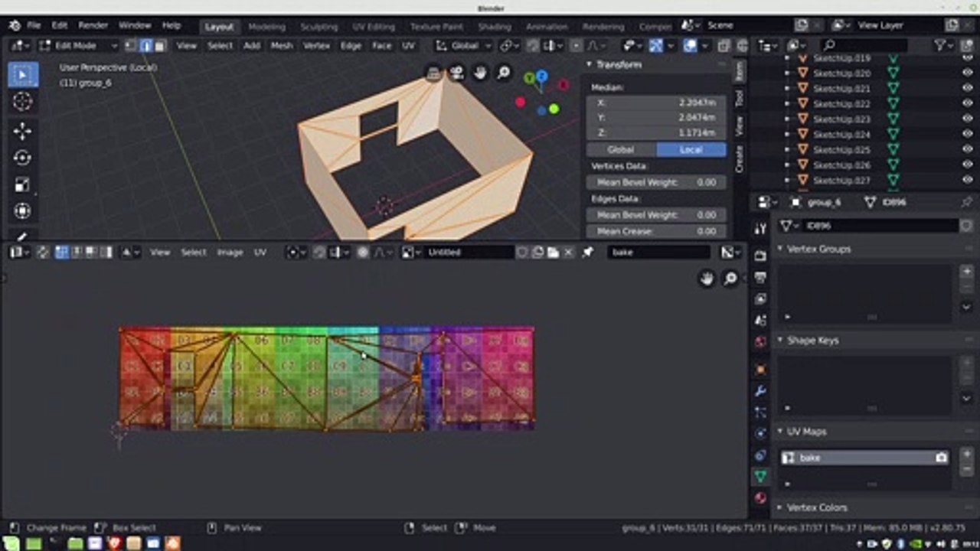Viewport: 980px width, 551px height.
Task: Click the Z axis on navigation gizmo
Action: (x=541, y=77)
